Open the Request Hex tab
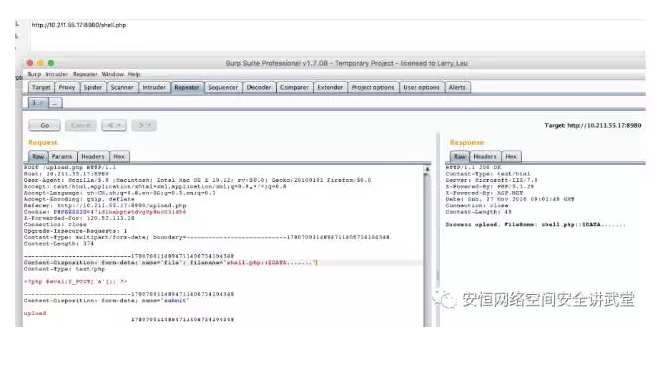The height and width of the screenshot is (371, 666). click(119, 156)
